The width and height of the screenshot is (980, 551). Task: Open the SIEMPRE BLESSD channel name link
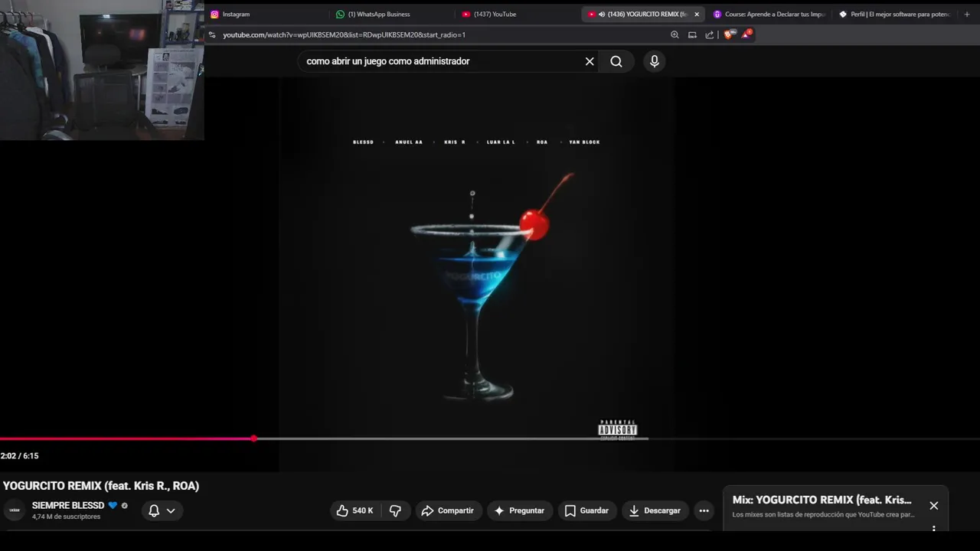point(68,506)
